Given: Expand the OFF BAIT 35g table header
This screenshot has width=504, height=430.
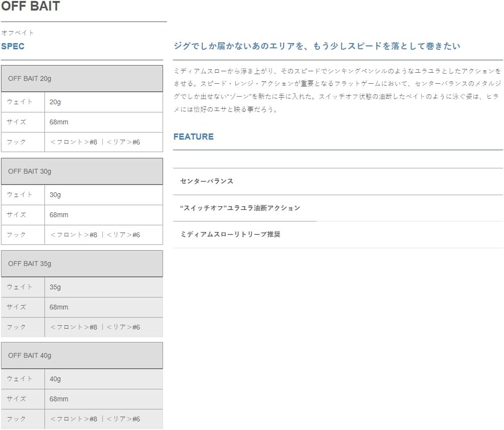Looking at the screenshot, I should tap(82, 264).
